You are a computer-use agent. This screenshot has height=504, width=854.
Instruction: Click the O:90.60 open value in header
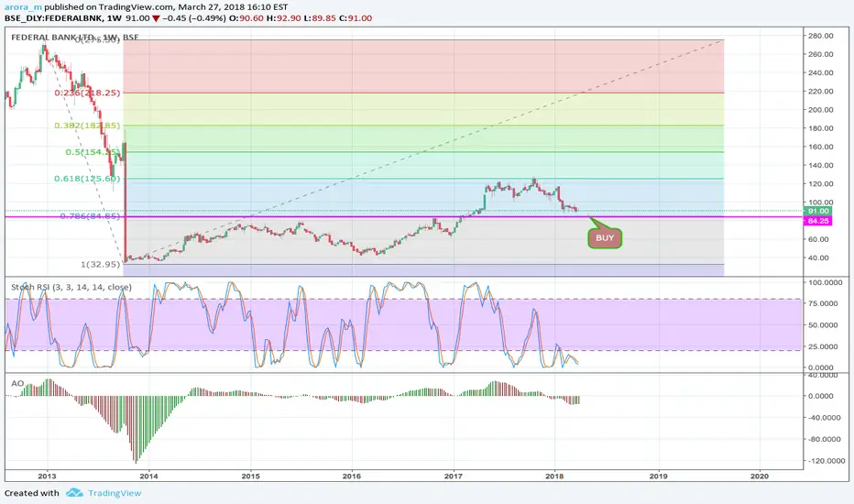point(246,18)
